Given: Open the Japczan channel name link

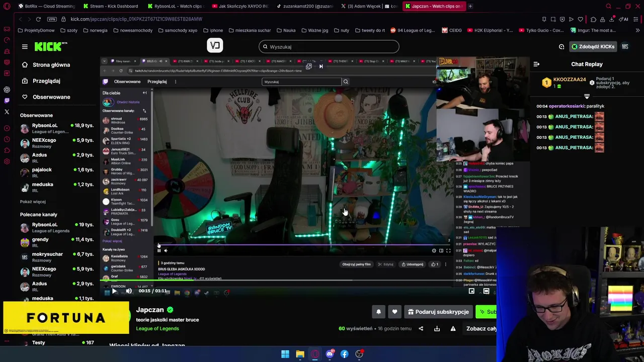Looking at the screenshot, I should [150, 310].
